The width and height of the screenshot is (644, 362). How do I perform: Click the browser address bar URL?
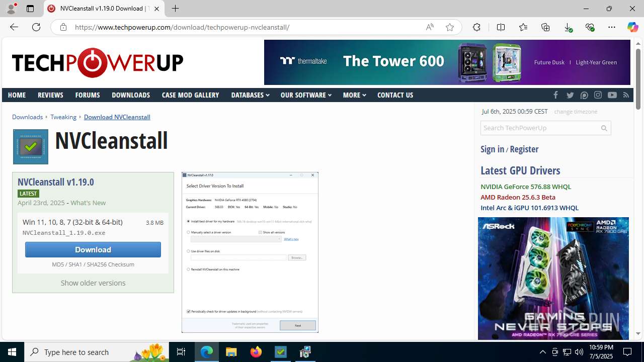click(182, 27)
